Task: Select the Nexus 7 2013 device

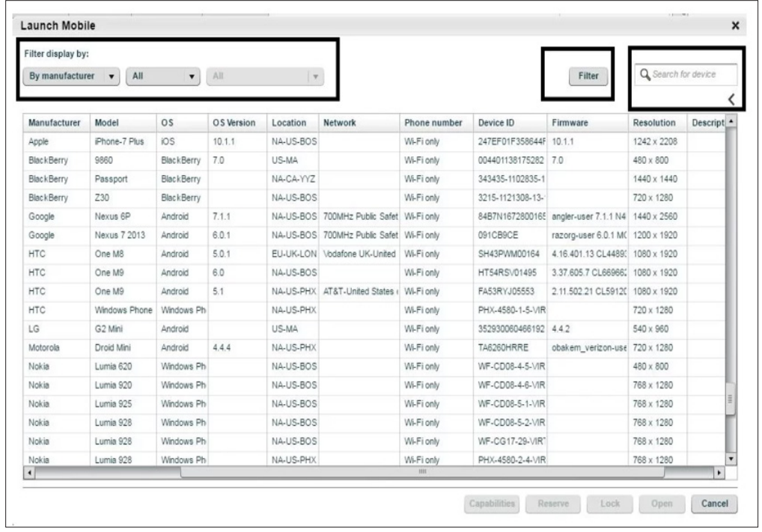Action: pyautogui.click(x=374, y=235)
